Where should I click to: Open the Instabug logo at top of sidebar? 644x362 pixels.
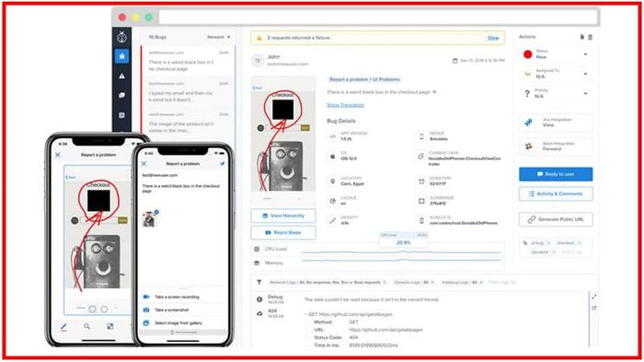pyautogui.click(x=121, y=38)
